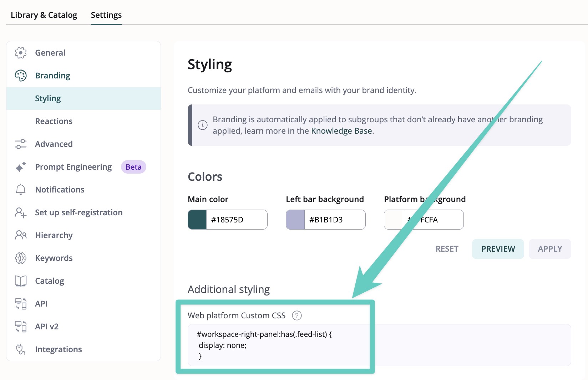Screen dimensions: 588x380
Task: Click the RESET button
Action: [x=447, y=249]
